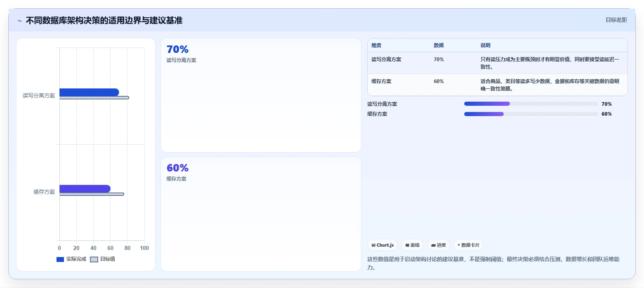Screen dimensions: 644x288
Task: Click the 缓存方案 description text in table
Action: point(550,85)
